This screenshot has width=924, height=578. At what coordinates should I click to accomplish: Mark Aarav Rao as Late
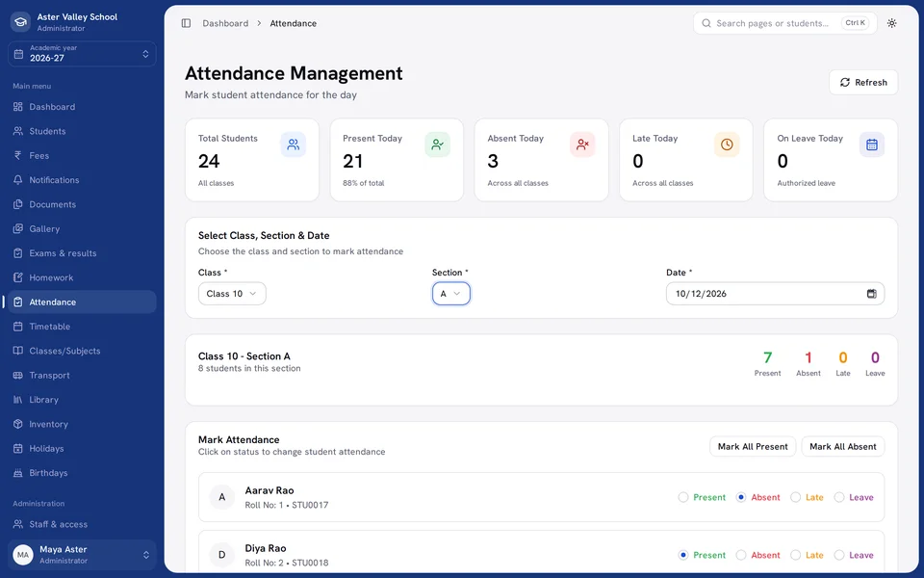(x=796, y=497)
